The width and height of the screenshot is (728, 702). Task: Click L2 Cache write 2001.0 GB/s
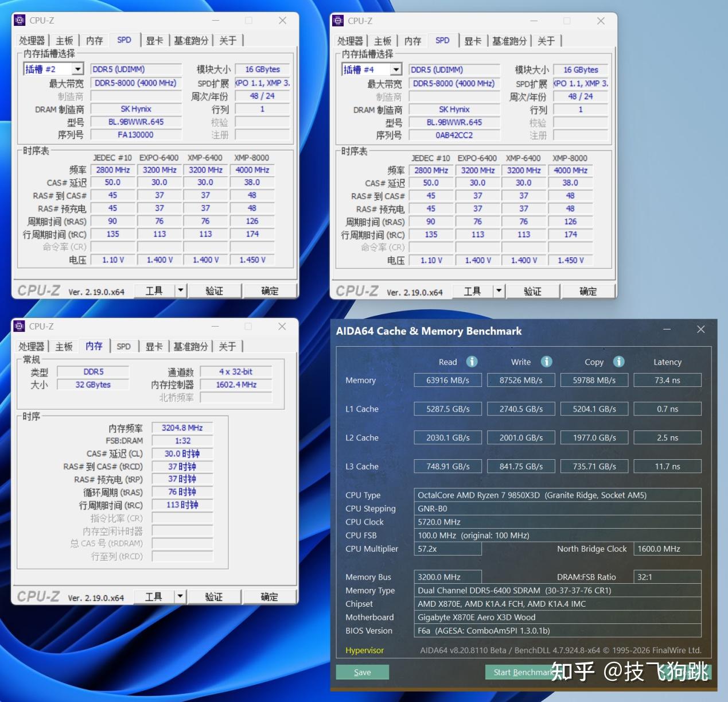521,437
